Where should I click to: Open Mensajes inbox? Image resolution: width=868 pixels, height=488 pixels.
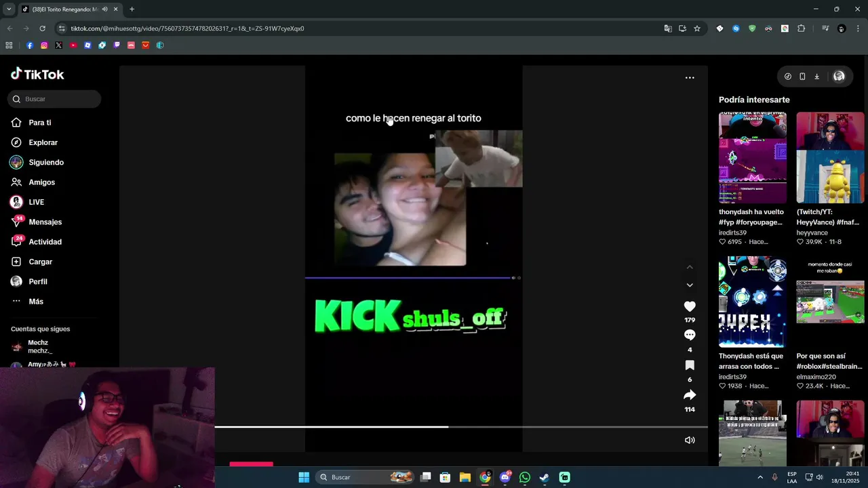pyautogui.click(x=45, y=222)
